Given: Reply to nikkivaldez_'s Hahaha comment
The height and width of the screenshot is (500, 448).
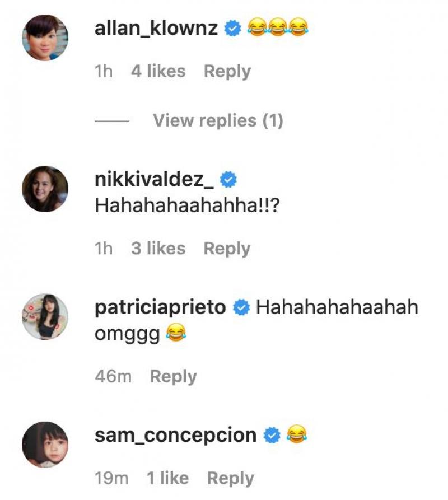Looking at the screenshot, I should click(227, 249).
